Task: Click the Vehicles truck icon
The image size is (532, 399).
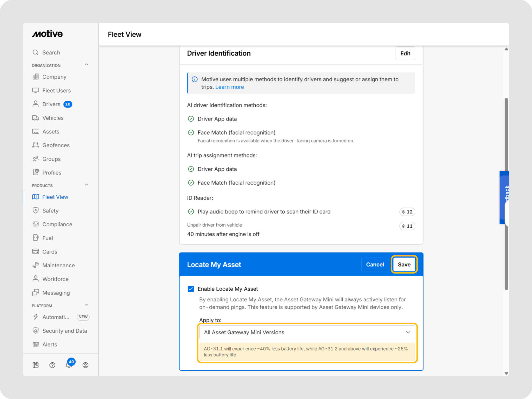Action: (x=36, y=118)
